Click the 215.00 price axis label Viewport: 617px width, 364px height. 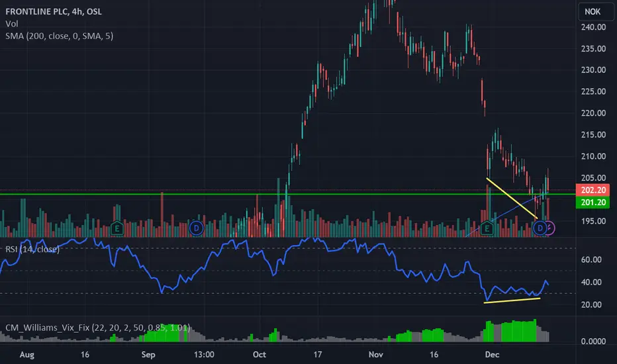point(593,134)
